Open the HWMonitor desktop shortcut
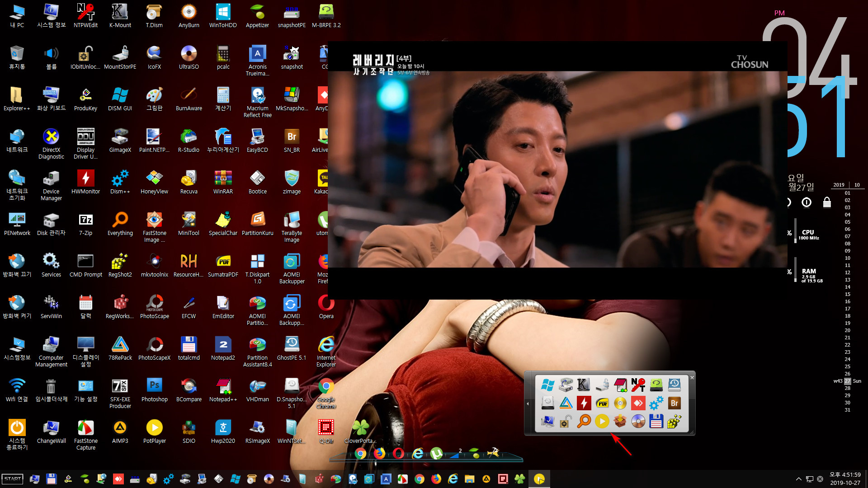868x488 pixels. 85,182
